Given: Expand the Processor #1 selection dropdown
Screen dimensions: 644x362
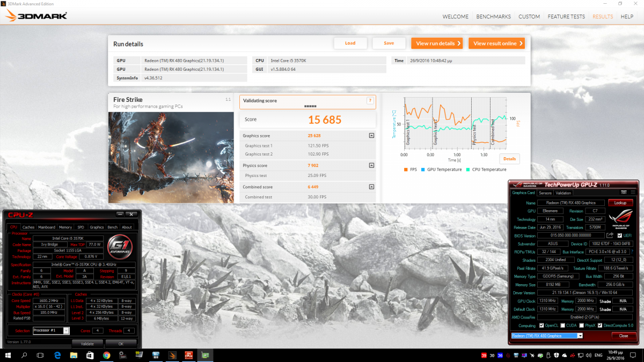Looking at the screenshot, I should (66, 331).
